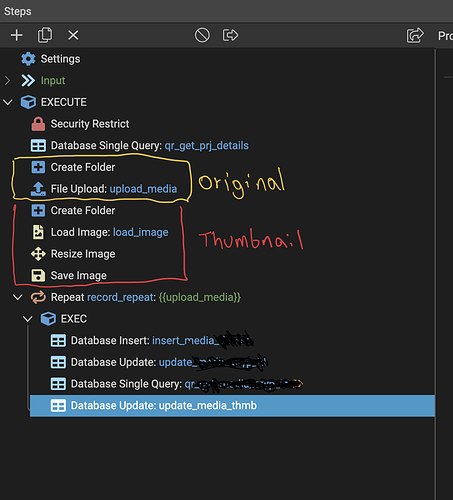
Task: Click the File Upload upload_media icon
Action: point(38,189)
